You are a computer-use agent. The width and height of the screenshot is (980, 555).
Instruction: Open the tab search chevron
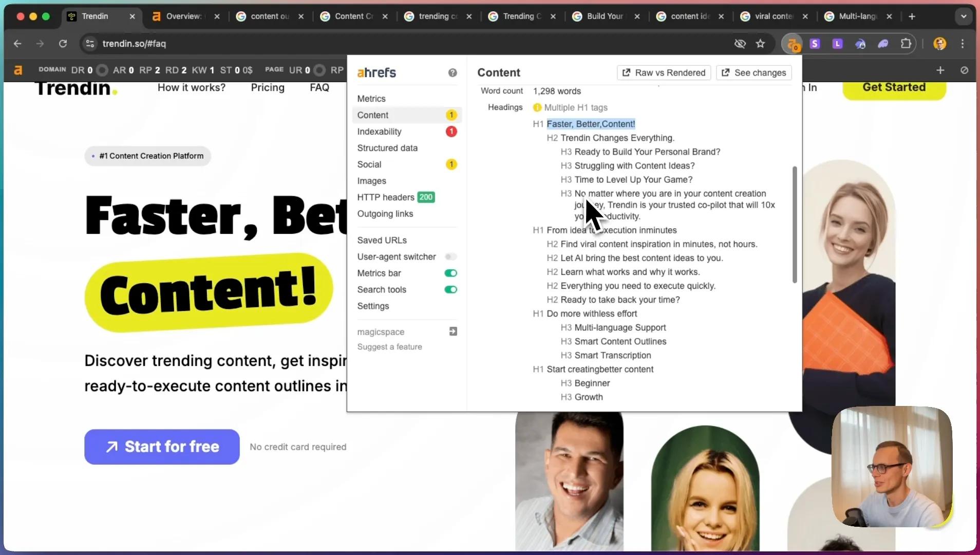tap(965, 16)
